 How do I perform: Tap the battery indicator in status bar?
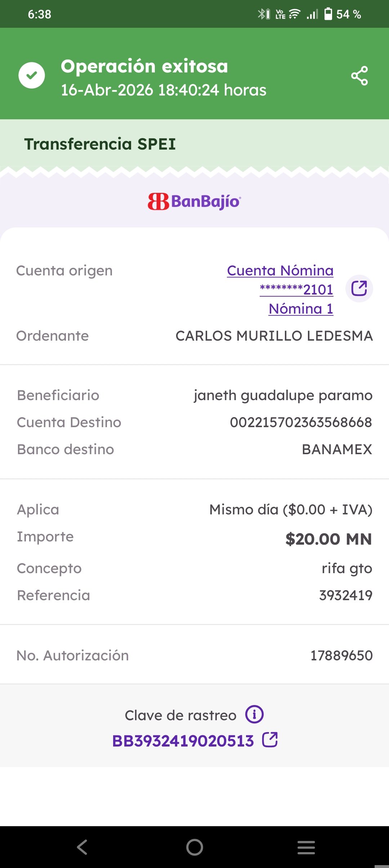pyautogui.click(x=328, y=14)
